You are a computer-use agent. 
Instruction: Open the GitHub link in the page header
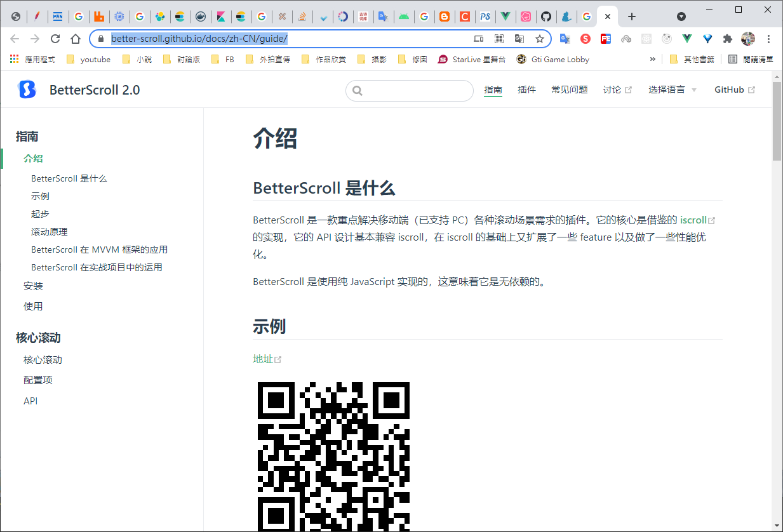(735, 90)
